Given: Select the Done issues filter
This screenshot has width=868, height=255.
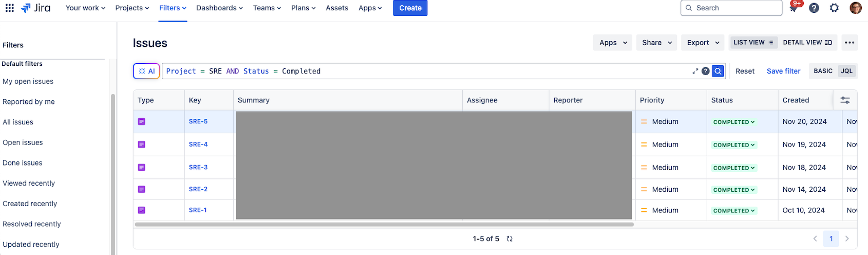Looking at the screenshot, I should pos(23,163).
